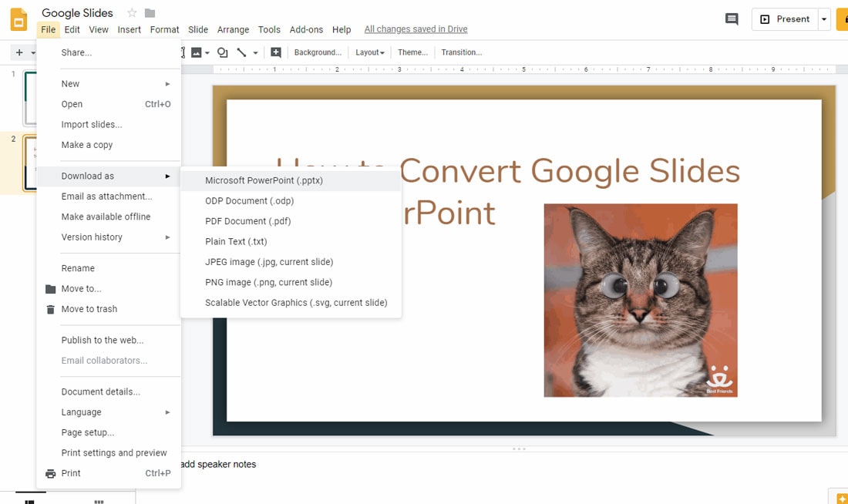Select Make a copy
848x504 pixels.
click(109, 145)
